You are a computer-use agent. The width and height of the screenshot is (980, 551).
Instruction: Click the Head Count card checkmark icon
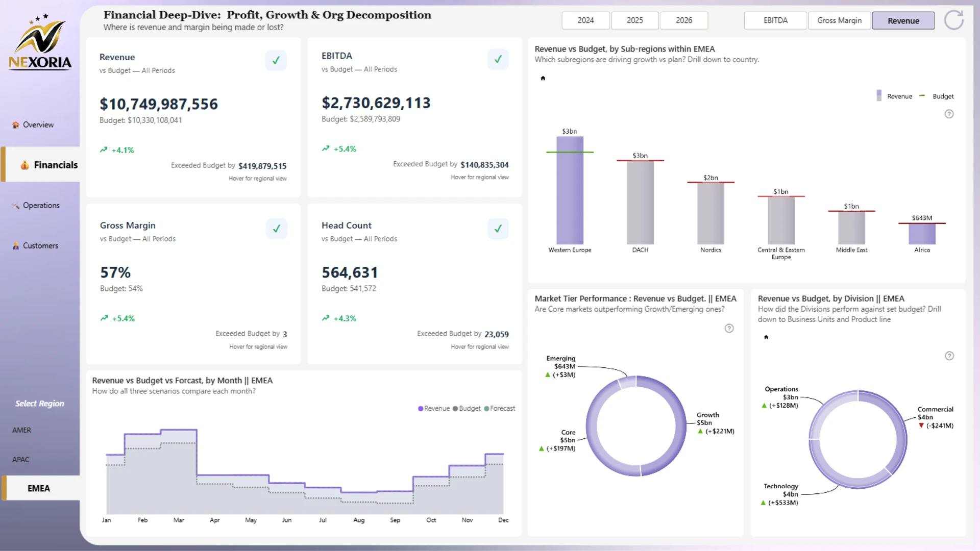pos(498,229)
